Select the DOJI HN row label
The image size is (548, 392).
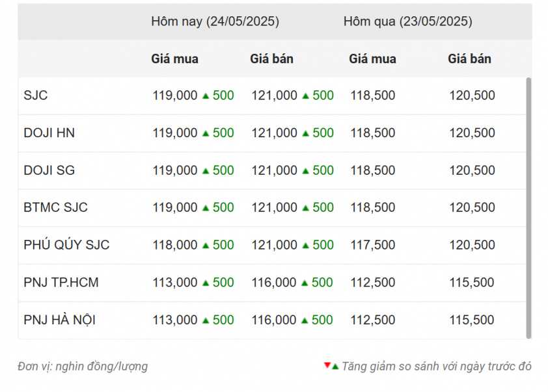(x=49, y=133)
